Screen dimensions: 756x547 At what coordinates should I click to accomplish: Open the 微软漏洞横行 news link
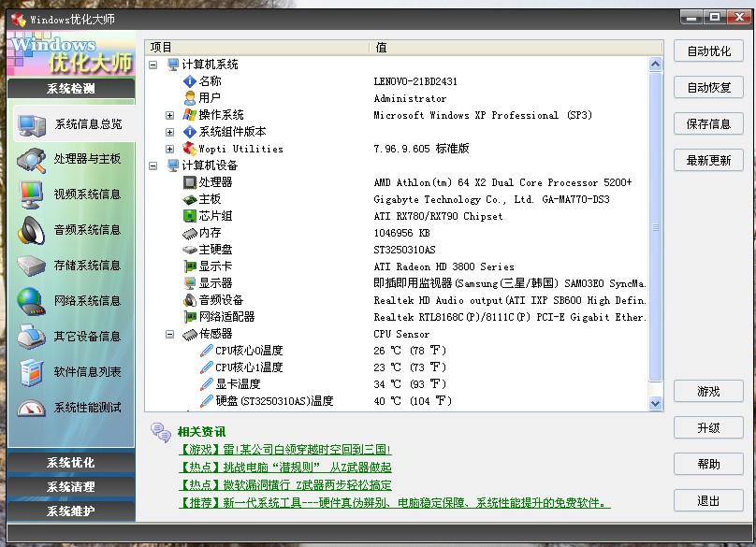pyautogui.click(x=284, y=485)
